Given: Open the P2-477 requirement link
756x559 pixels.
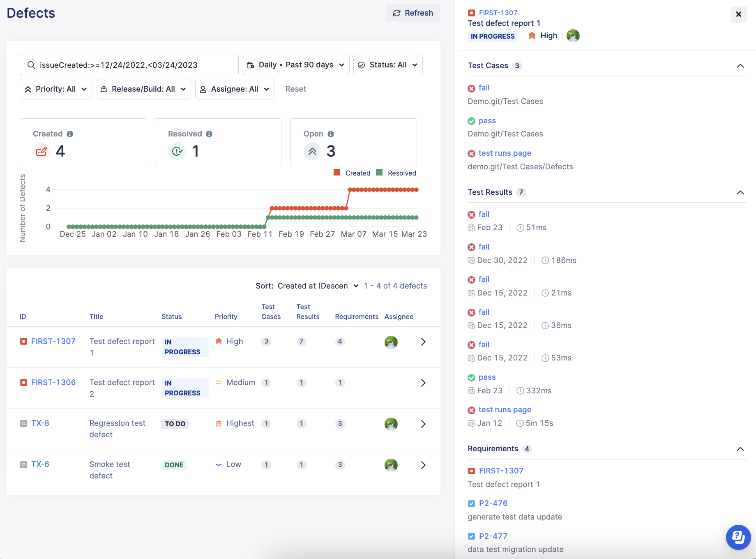Looking at the screenshot, I should (x=493, y=536).
